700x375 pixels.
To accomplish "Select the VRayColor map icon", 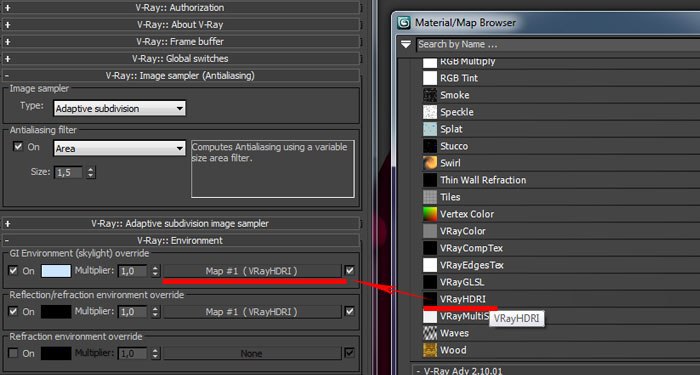I will pyautogui.click(x=429, y=231).
